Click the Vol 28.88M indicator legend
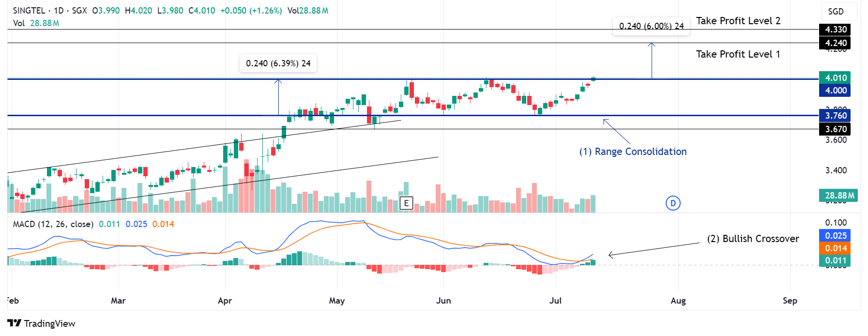The width and height of the screenshot is (868, 336). point(36,23)
